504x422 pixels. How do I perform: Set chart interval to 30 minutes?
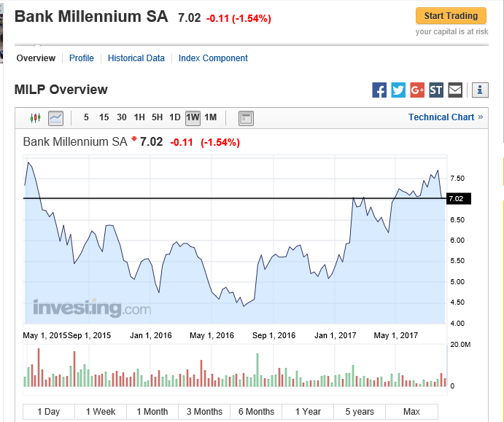point(122,117)
